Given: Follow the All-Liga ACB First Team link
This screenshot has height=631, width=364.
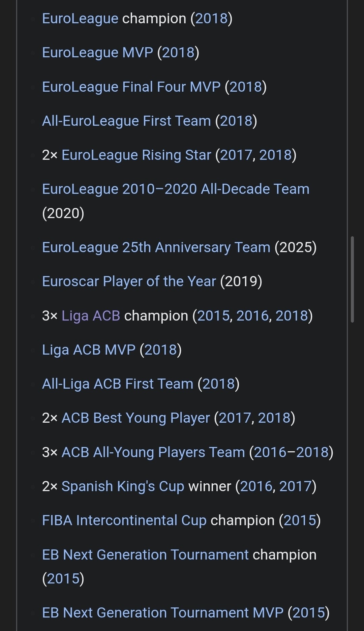Looking at the screenshot, I should (x=118, y=384).
